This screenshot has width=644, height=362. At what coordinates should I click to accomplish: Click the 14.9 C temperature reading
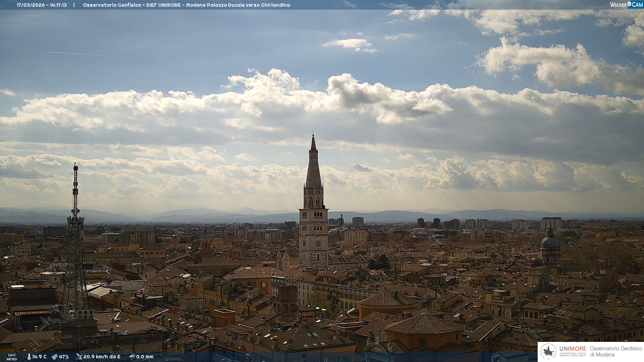point(40,357)
